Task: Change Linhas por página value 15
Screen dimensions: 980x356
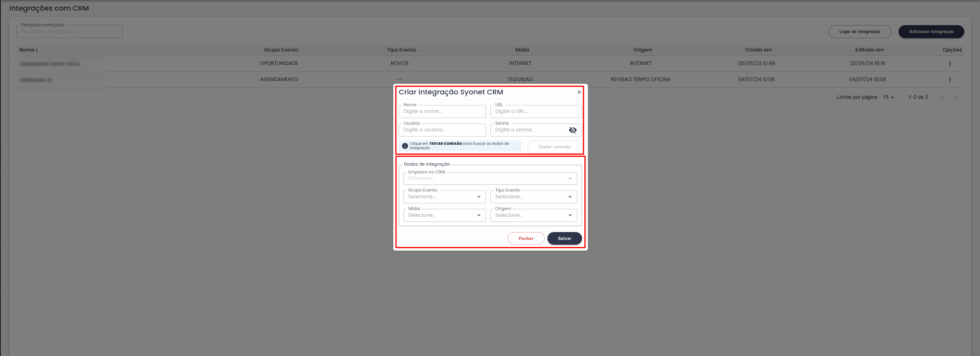Action: [888, 97]
